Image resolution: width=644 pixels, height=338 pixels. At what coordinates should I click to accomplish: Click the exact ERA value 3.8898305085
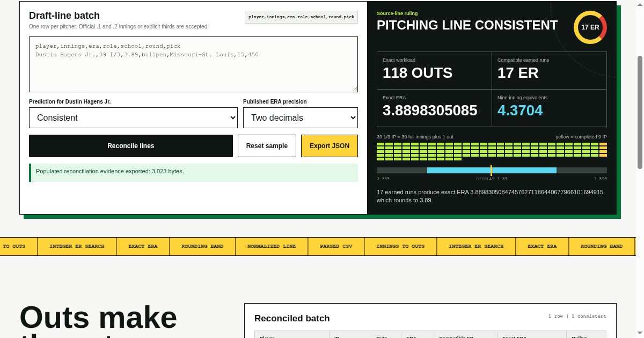click(430, 111)
